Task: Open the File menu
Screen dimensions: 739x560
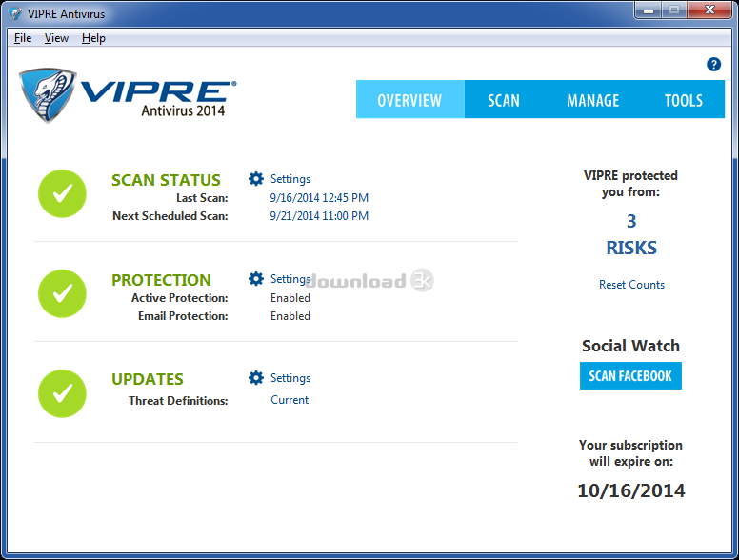Action: tap(23, 38)
